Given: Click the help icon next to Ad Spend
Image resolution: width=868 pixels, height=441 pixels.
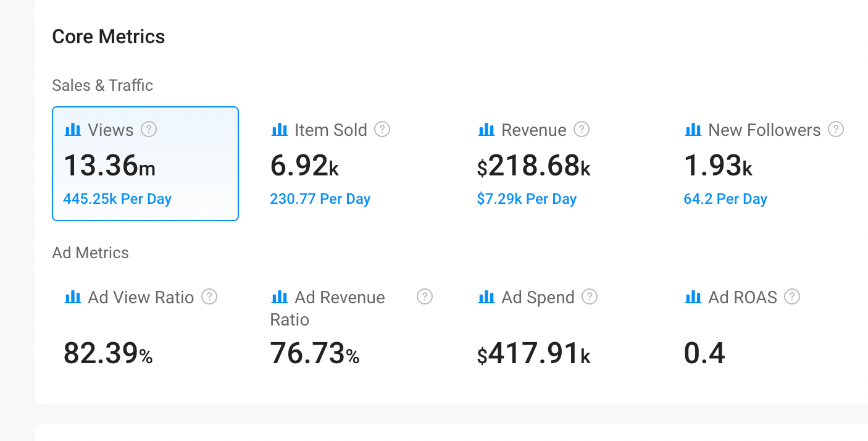Looking at the screenshot, I should coord(590,297).
